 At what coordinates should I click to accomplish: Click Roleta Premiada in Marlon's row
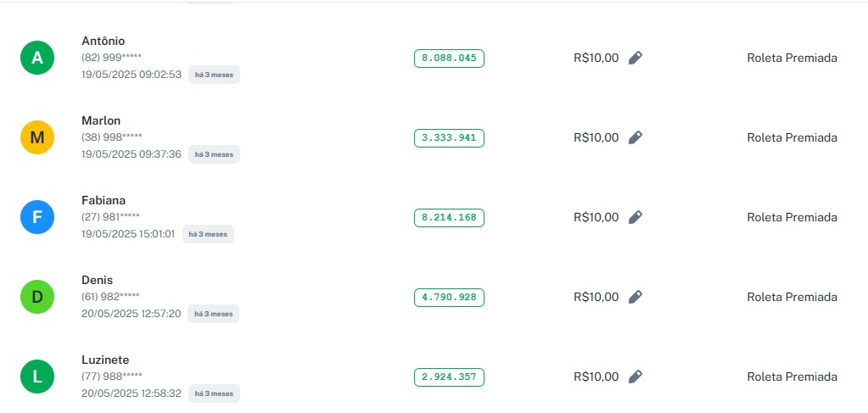click(x=792, y=137)
